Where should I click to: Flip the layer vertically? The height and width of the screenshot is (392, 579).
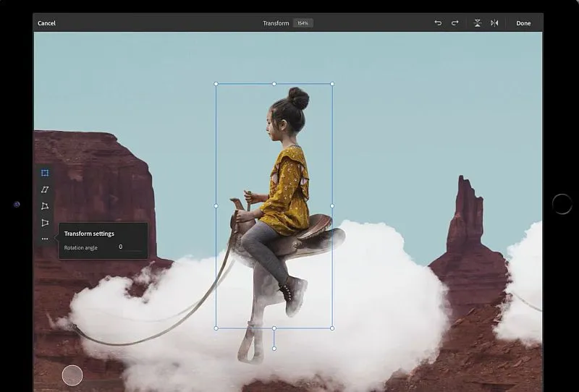pos(478,23)
